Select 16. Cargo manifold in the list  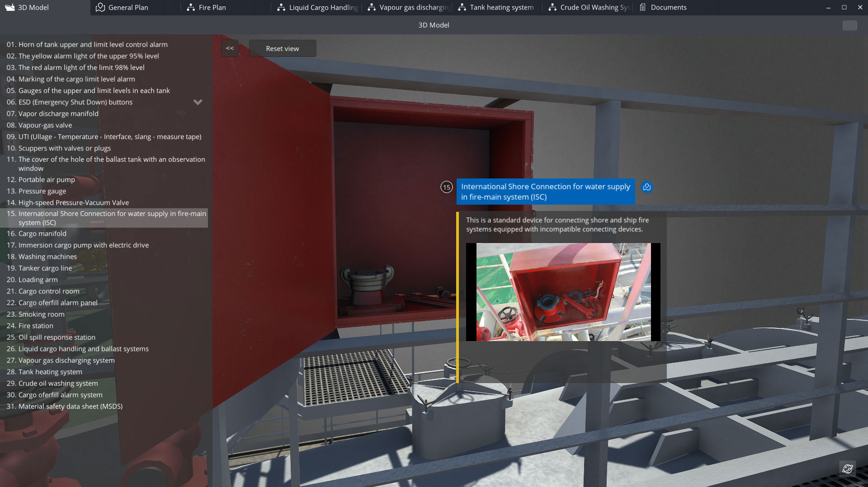[x=42, y=234]
